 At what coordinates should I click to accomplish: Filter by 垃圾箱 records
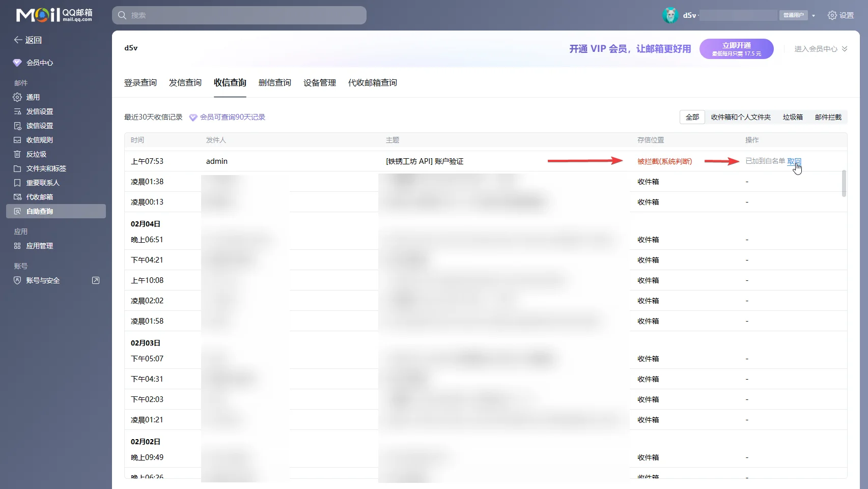[x=792, y=117]
